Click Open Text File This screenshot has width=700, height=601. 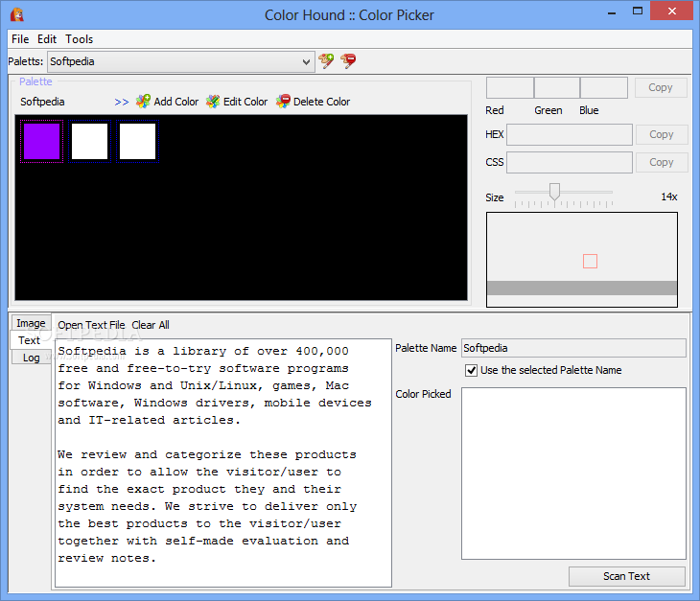[91, 325]
